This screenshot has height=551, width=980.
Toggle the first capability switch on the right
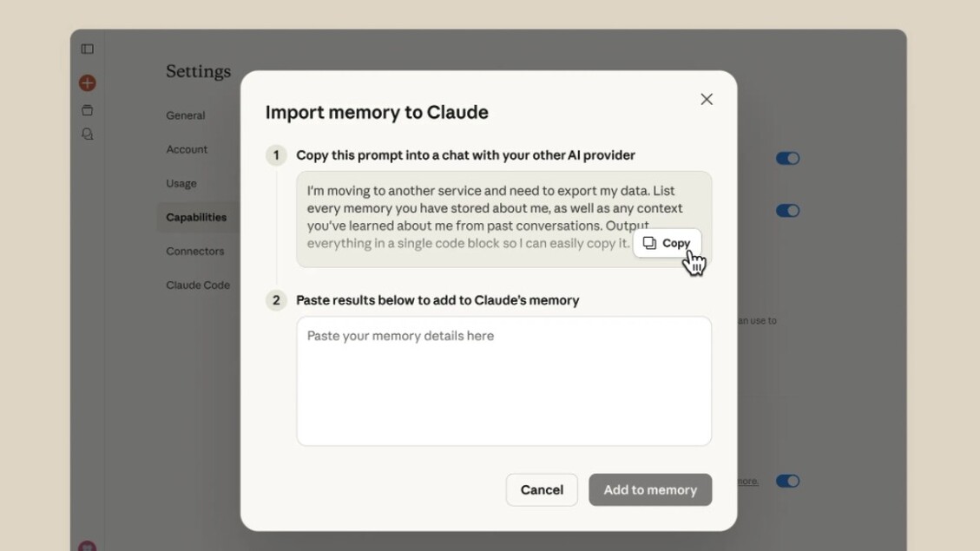point(787,158)
